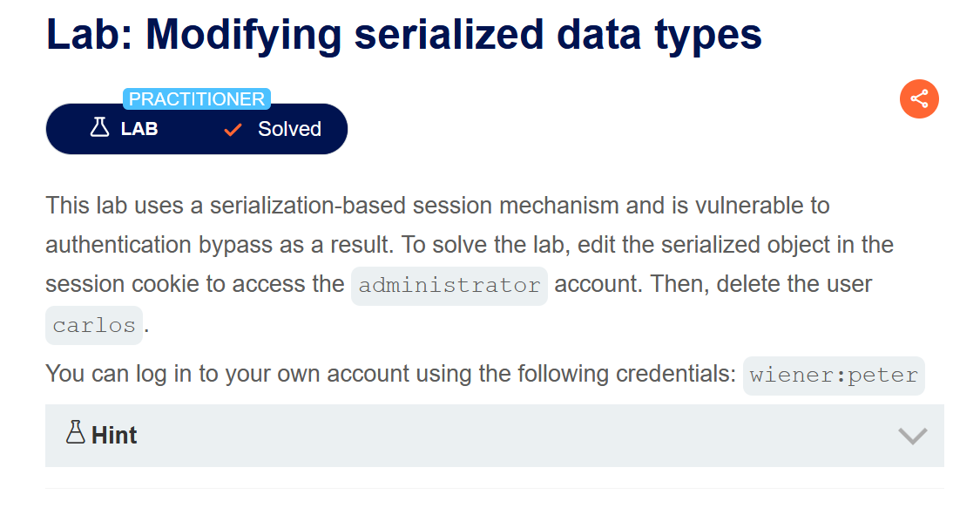Open the Hint label text
Viewport: 980px width, 508px height.
click(114, 435)
